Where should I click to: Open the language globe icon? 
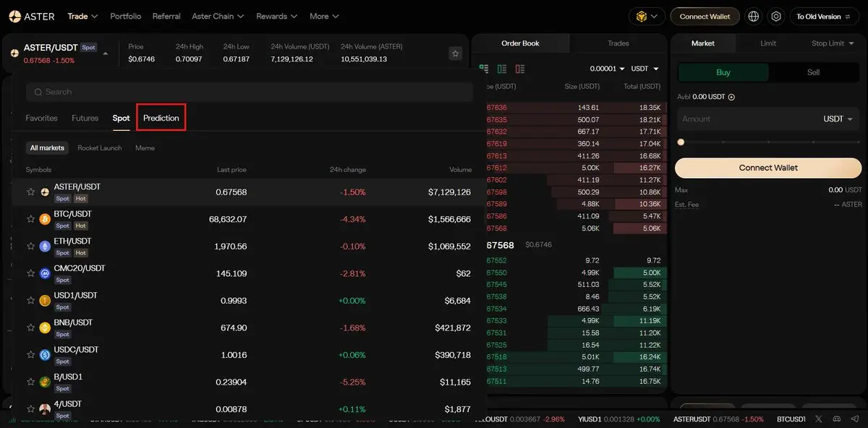click(x=754, y=16)
